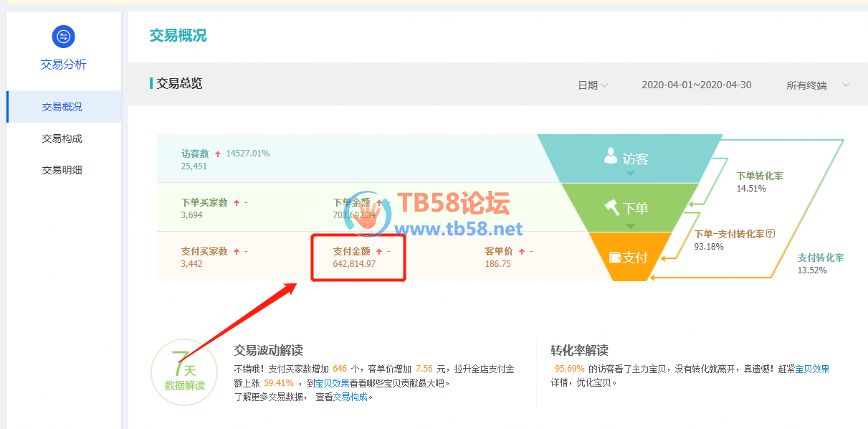Open 交易明细 in the sidebar
The image size is (868, 429).
[62, 170]
